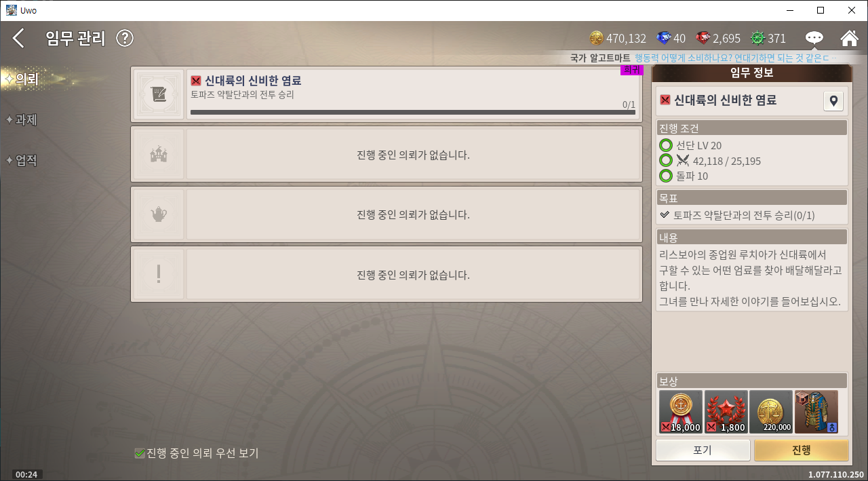Click the 보상 section header

pyautogui.click(x=752, y=381)
